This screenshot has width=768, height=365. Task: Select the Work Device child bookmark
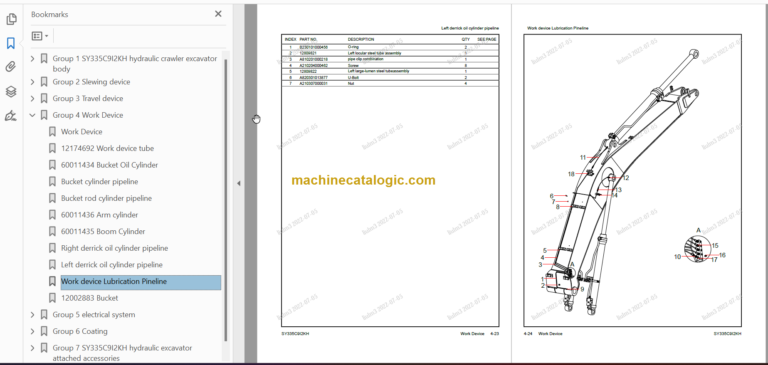point(82,132)
